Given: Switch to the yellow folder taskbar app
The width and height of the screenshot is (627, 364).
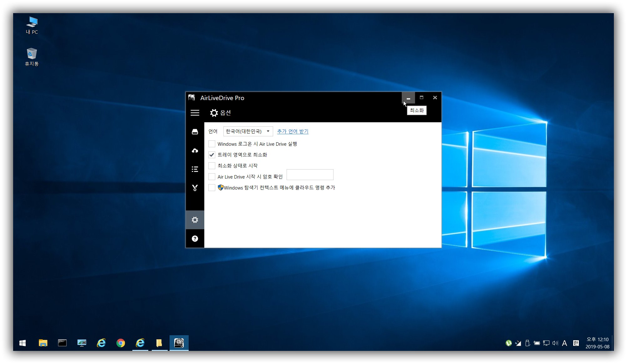Looking at the screenshot, I should coord(160,343).
